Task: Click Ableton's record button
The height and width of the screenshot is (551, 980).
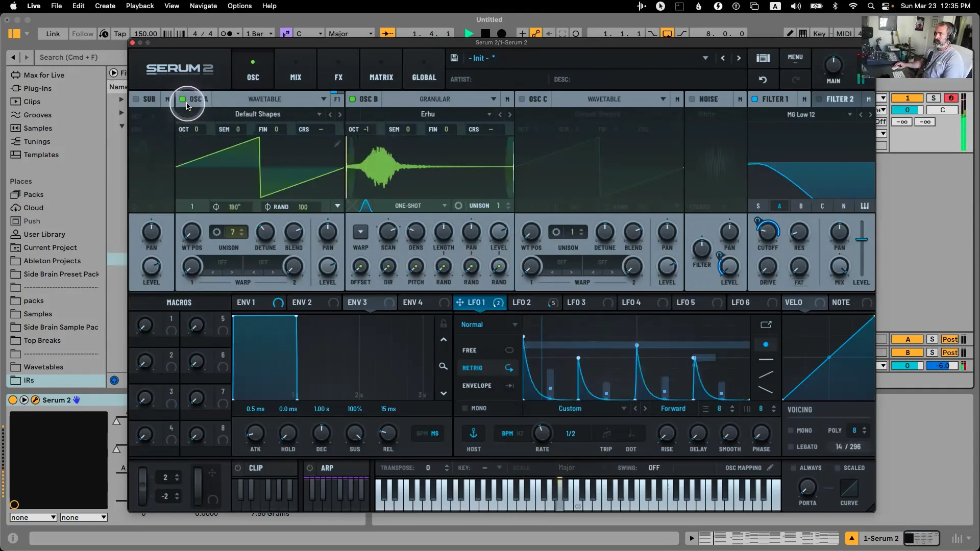Action: 502,34
